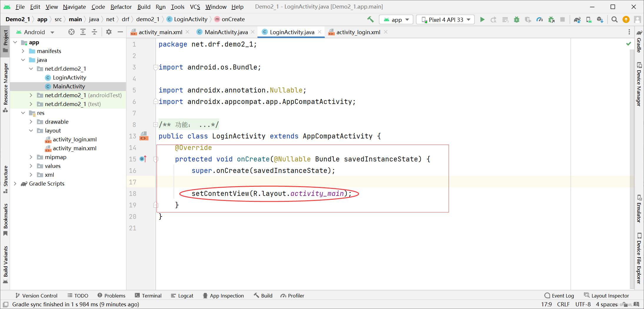Close the MainActivity.java tab
Screen dimensions: 644x309
pyautogui.click(x=253, y=32)
